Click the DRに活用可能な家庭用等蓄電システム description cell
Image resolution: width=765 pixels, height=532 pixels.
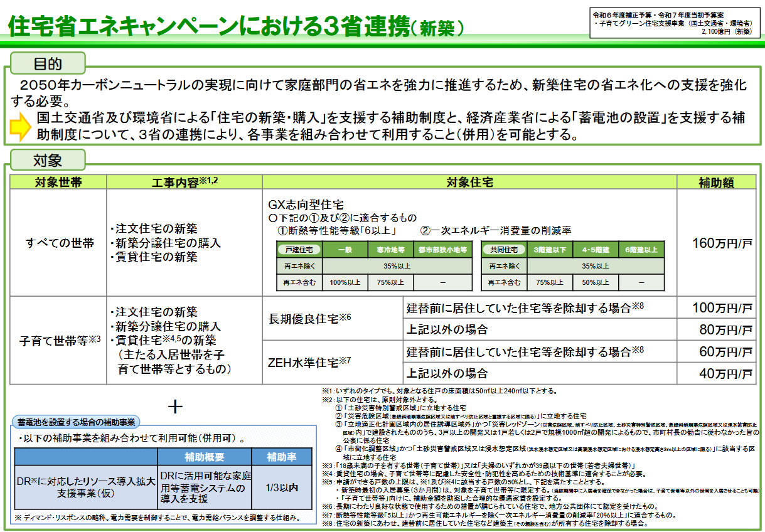click(x=204, y=487)
